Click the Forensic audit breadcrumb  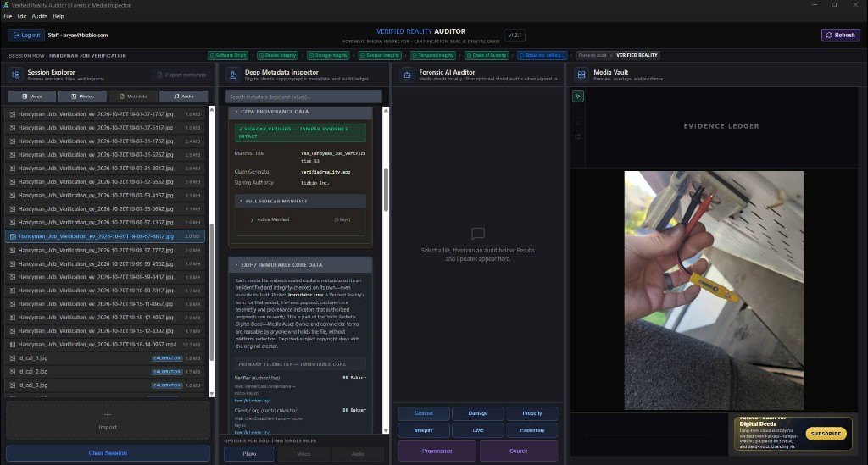tap(593, 55)
